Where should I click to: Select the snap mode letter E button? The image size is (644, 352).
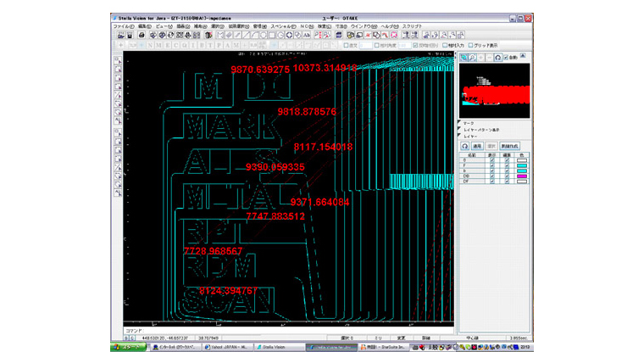[x=167, y=45]
